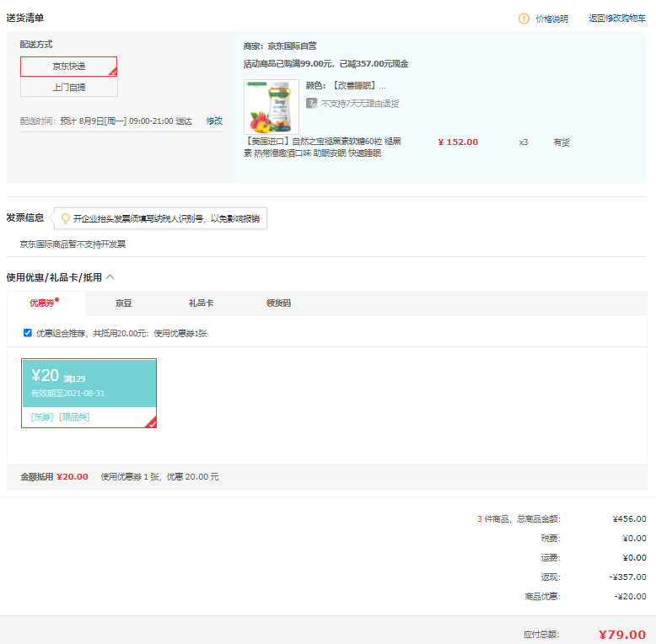The height and width of the screenshot is (644, 656).
Task: Click the red checkmark corner on ¥20 coupon
Action: click(x=151, y=423)
